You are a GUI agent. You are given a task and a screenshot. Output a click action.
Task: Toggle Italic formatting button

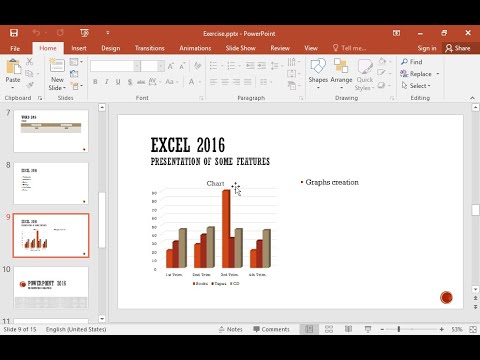point(107,82)
